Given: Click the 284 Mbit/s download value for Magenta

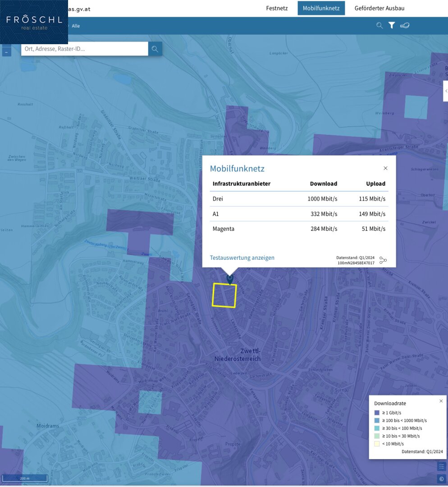Looking at the screenshot, I should (x=324, y=229).
